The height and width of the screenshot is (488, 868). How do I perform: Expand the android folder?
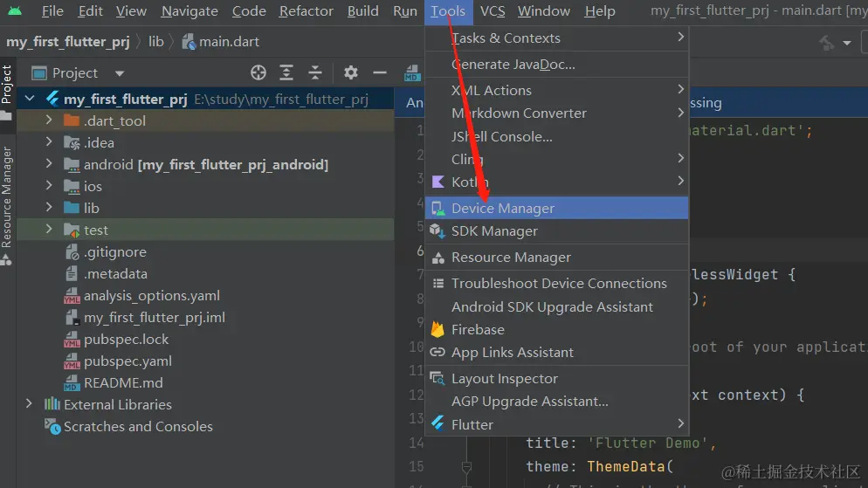[49, 163]
